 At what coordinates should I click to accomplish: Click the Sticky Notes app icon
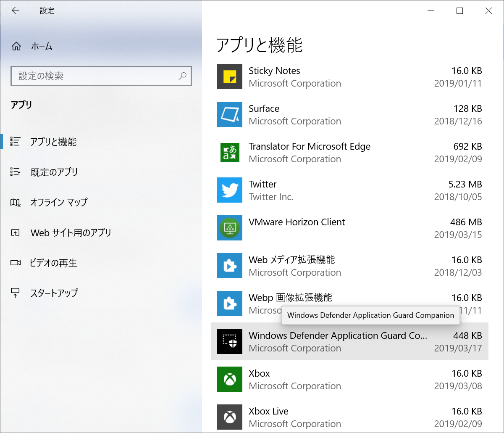[230, 77]
